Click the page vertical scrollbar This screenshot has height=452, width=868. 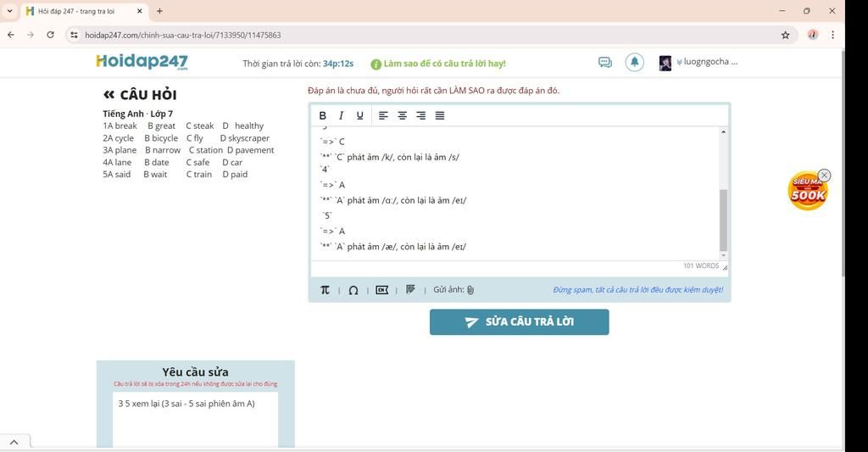click(x=843, y=164)
